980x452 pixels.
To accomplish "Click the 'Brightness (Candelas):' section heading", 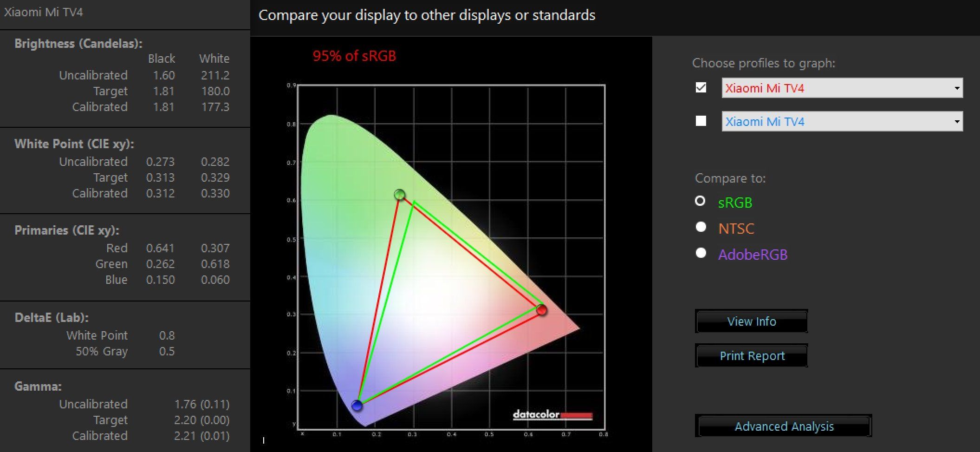I will pyautogui.click(x=78, y=44).
